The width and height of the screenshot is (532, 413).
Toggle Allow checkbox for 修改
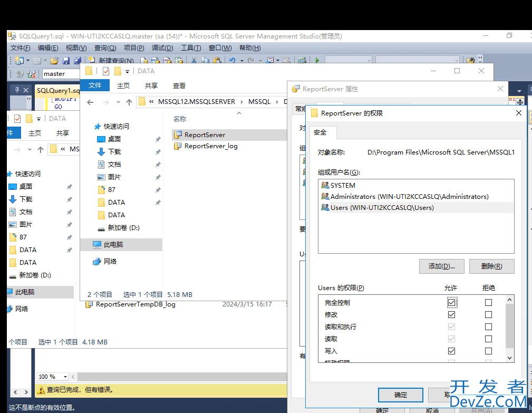[451, 314]
